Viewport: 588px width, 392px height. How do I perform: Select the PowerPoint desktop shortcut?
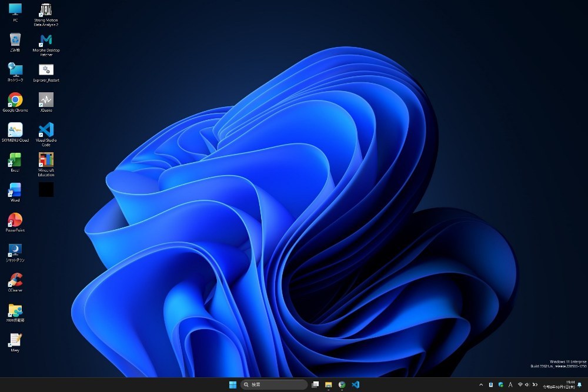[x=15, y=222]
